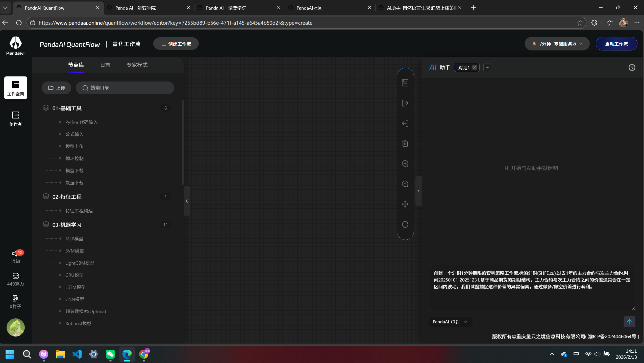Favorite this page with the star icon
The image size is (644, 363).
pos(580,23)
